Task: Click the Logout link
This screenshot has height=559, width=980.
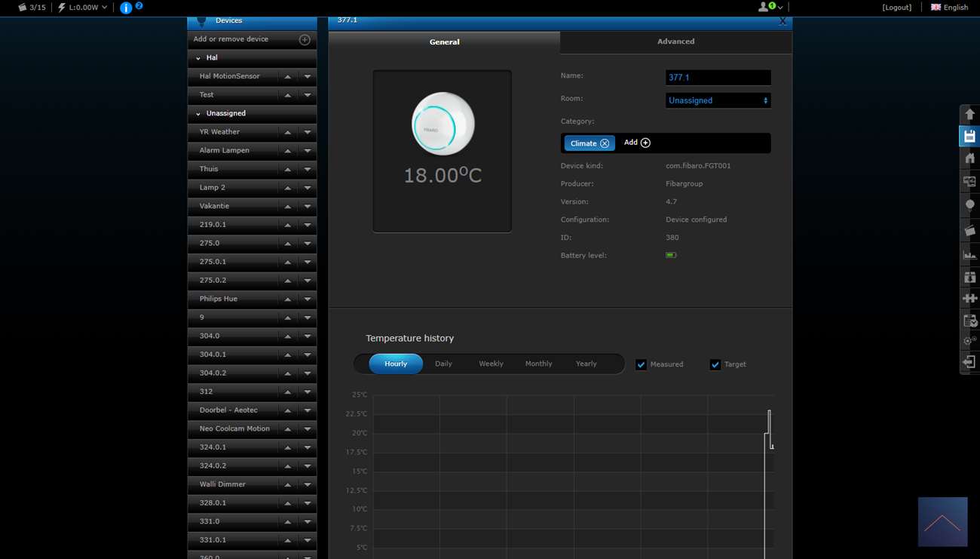Action: 896,8
